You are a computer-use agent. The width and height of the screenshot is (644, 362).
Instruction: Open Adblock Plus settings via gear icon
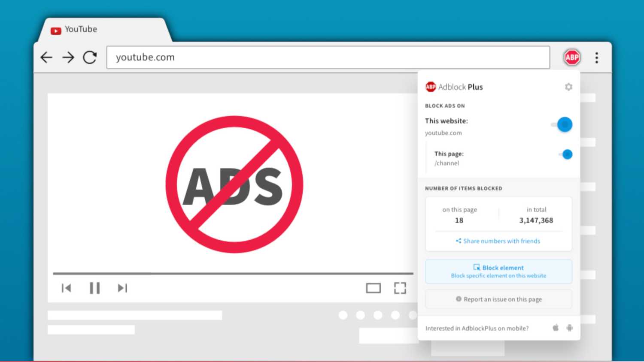point(568,87)
